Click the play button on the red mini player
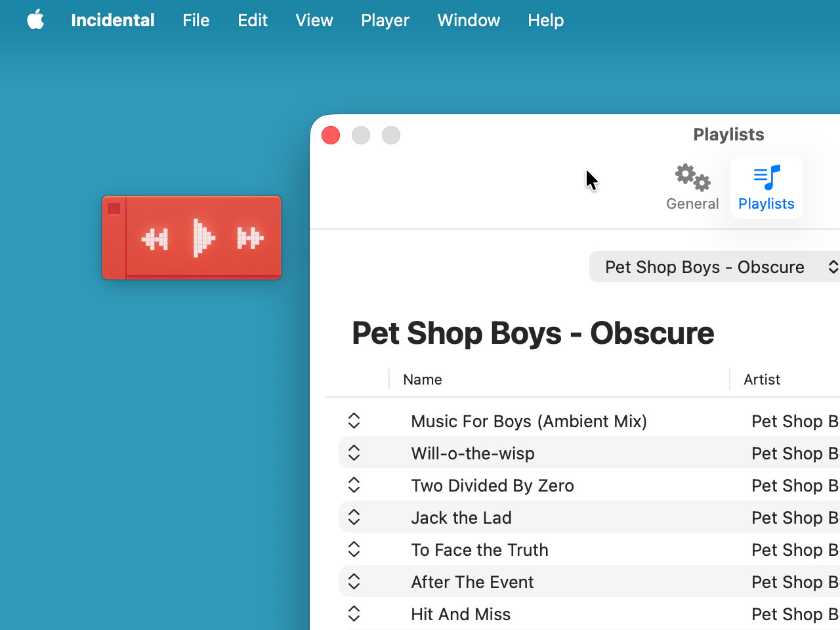 point(203,238)
